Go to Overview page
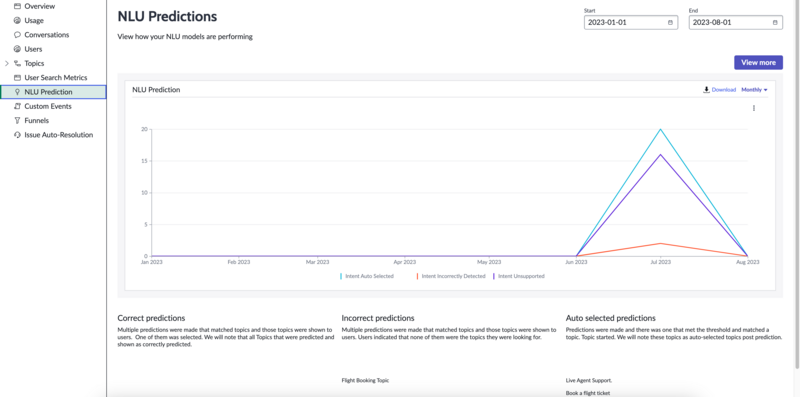The height and width of the screenshot is (397, 800). pyautogui.click(x=39, y=6)
